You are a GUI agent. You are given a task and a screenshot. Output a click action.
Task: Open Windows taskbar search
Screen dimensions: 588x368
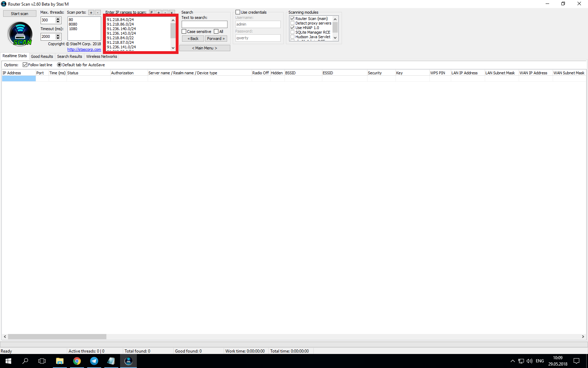[x=25, y=361]
